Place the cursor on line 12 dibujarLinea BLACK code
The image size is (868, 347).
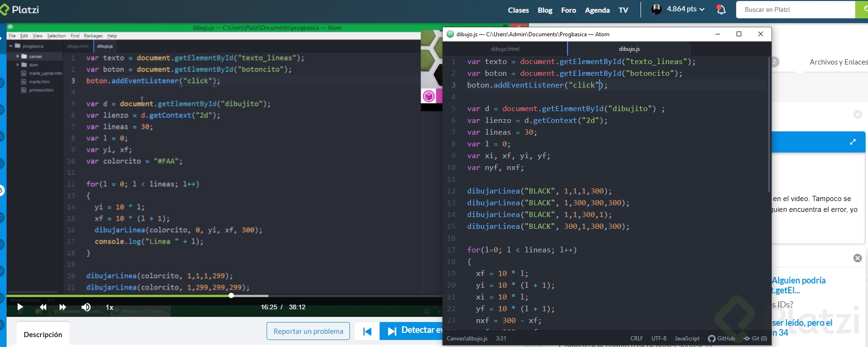click(539, 191)
